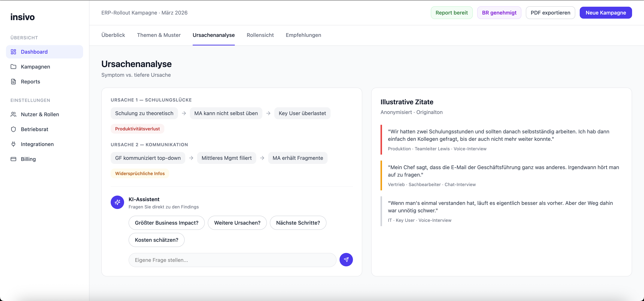Click the Nutzer & Rollen people icon
The image size is (644, 301).
[x=13, y=114]
